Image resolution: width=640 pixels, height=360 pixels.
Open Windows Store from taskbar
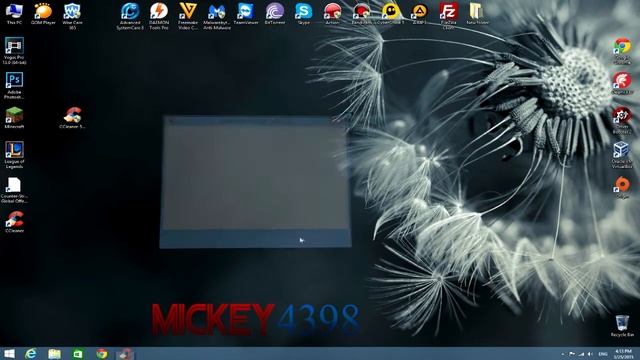pyautogui.click(x=78, y=353)
